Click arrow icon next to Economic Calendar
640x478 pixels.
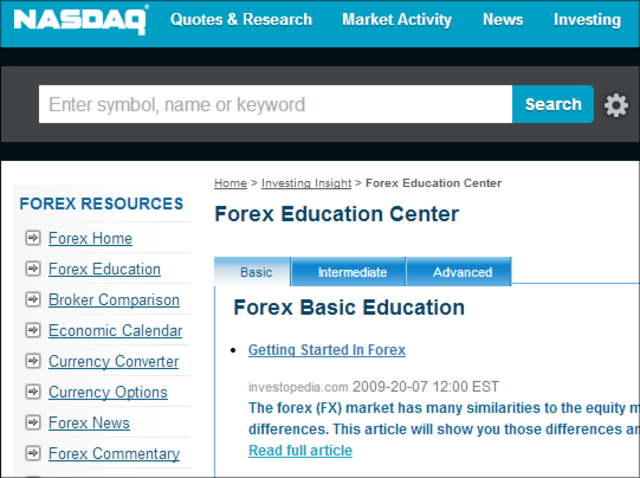pos(33,330)
